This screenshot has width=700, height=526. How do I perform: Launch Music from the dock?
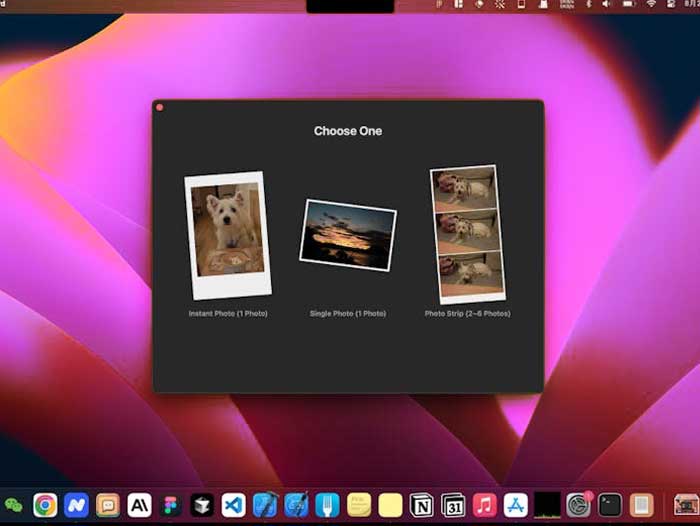[x=484, y=505]
